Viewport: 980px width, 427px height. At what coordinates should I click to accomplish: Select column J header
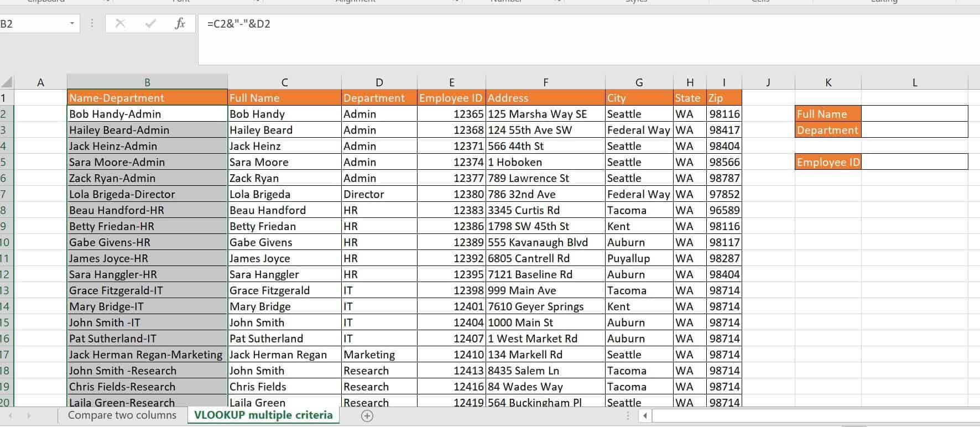[x=768, y=82]
